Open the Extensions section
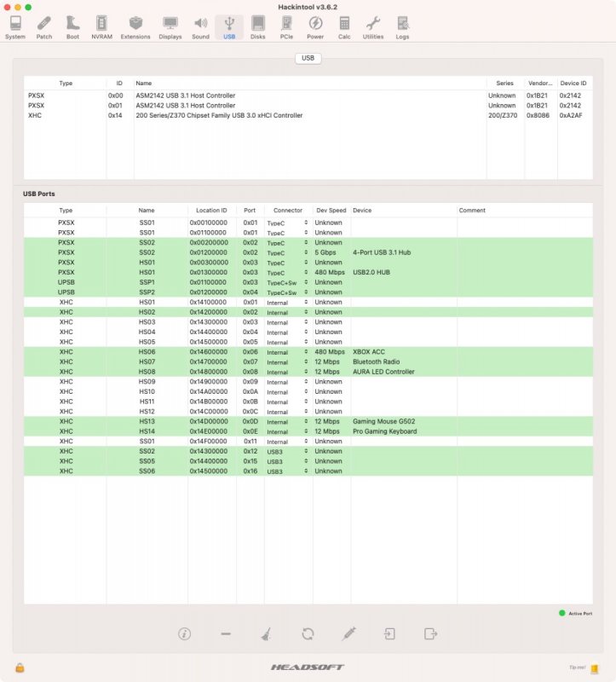 tap(135, 28)
